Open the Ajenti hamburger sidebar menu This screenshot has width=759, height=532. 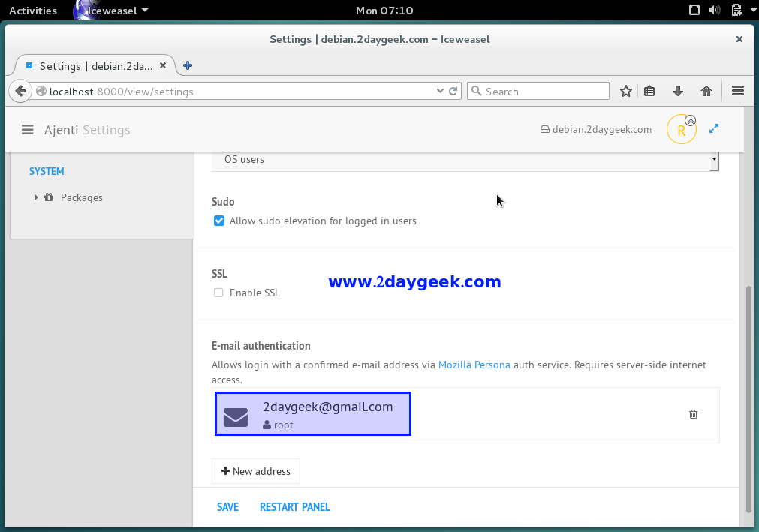[x=28, y=130]
